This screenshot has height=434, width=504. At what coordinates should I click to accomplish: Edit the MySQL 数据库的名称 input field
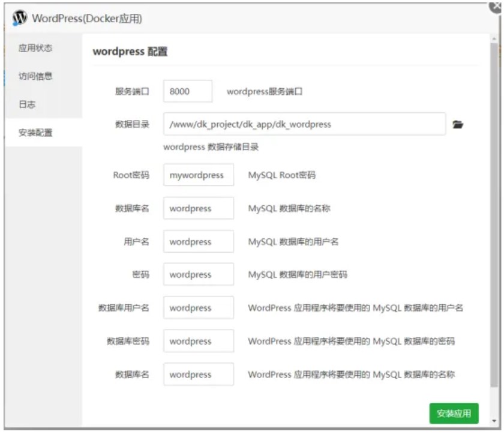(198, 209)
